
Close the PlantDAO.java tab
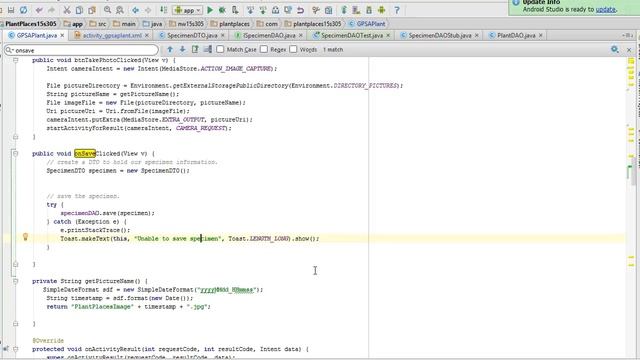point(540,36)
